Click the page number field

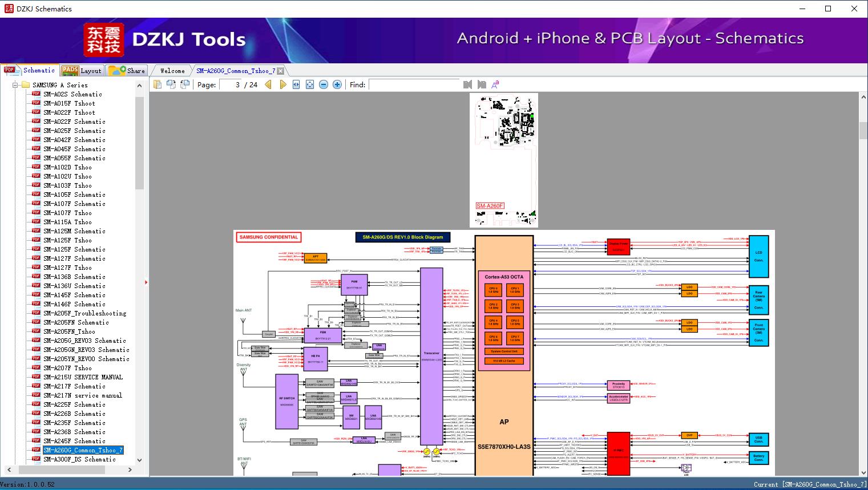coord(230,84)
